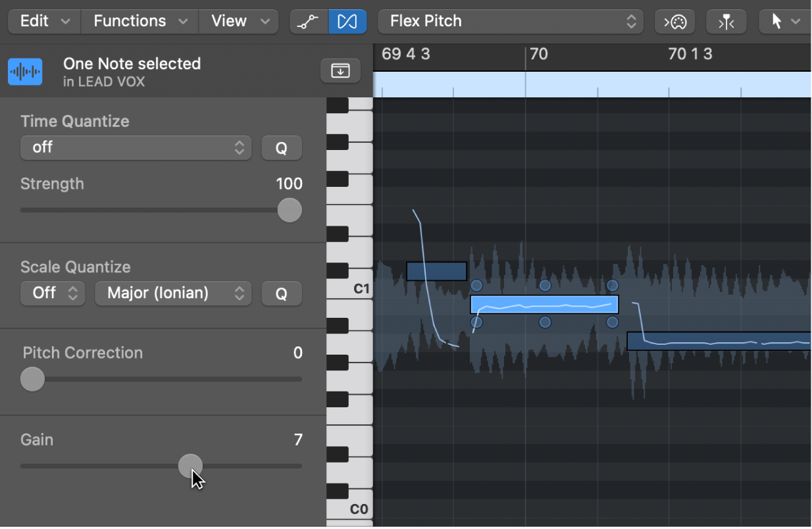Click the waveform icon beside One Note selected
The image size is (812, 529).
pos(24,70)
